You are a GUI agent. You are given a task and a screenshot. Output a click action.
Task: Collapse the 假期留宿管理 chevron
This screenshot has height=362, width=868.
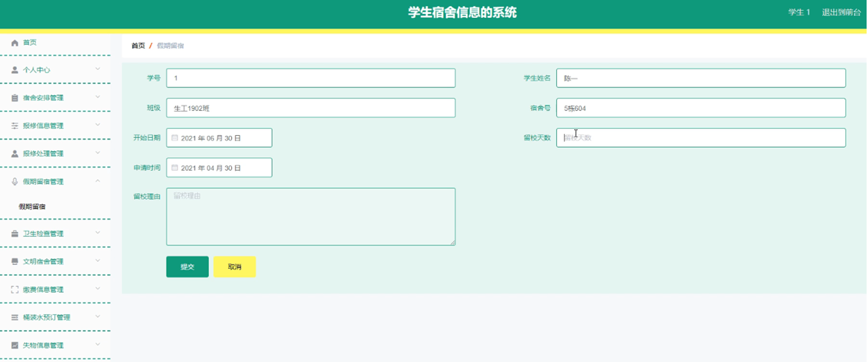[98, 181]
